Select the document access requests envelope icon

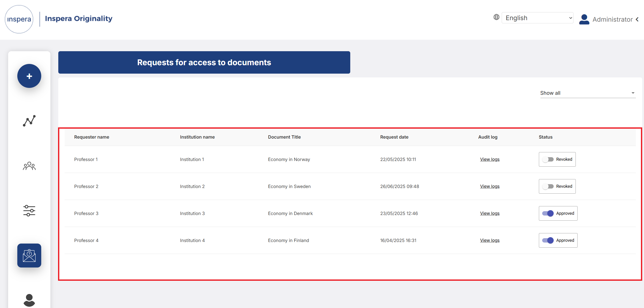coord(29,256)
